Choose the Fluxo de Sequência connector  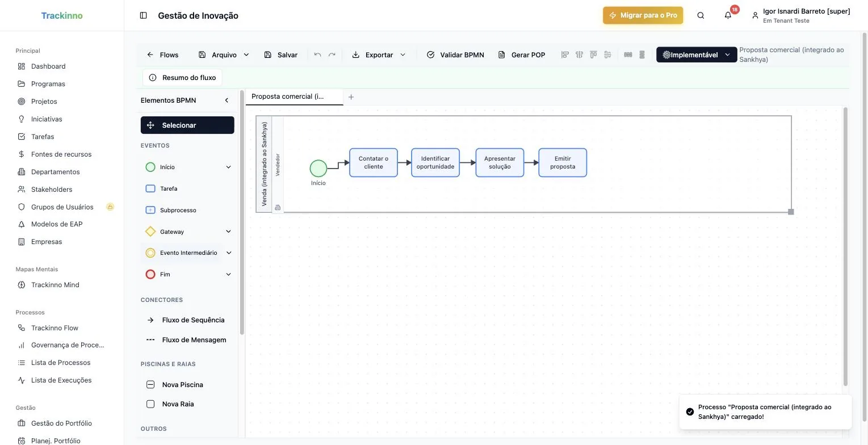(x=187, y=320)
